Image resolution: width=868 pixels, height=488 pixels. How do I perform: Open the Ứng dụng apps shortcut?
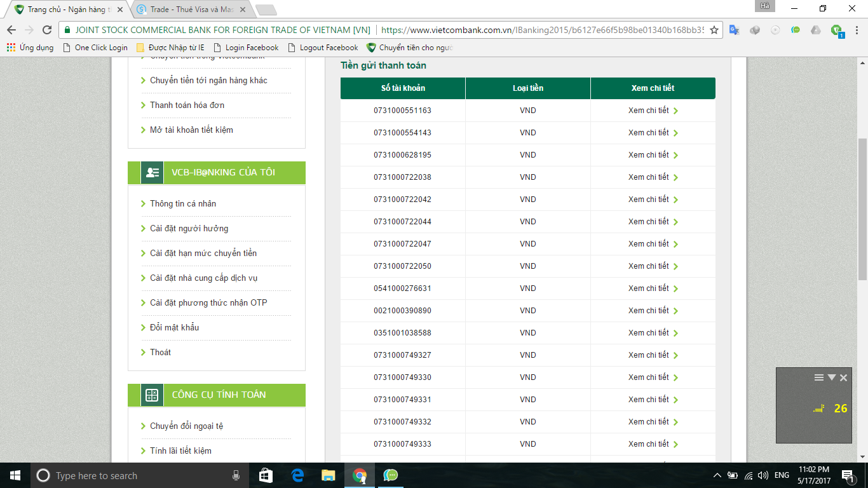(30, 48)
